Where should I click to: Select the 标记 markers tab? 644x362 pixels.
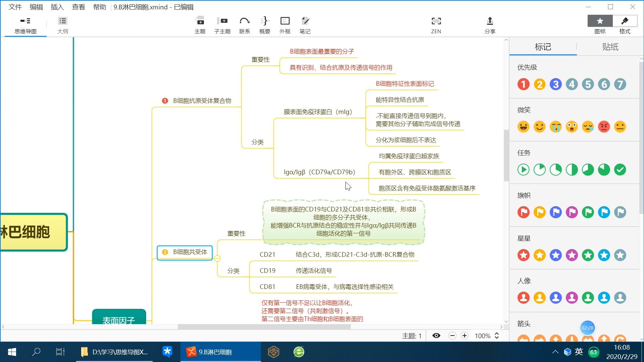tap(543, 47)
